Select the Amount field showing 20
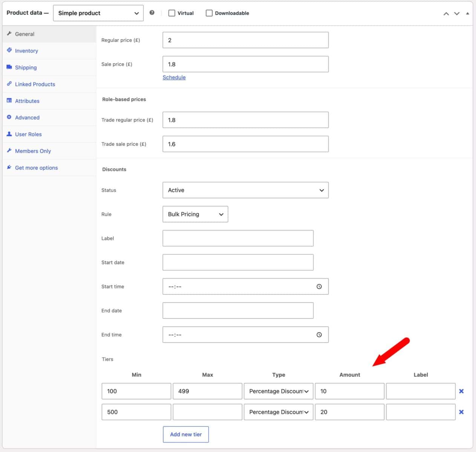 tap(350, 412)
